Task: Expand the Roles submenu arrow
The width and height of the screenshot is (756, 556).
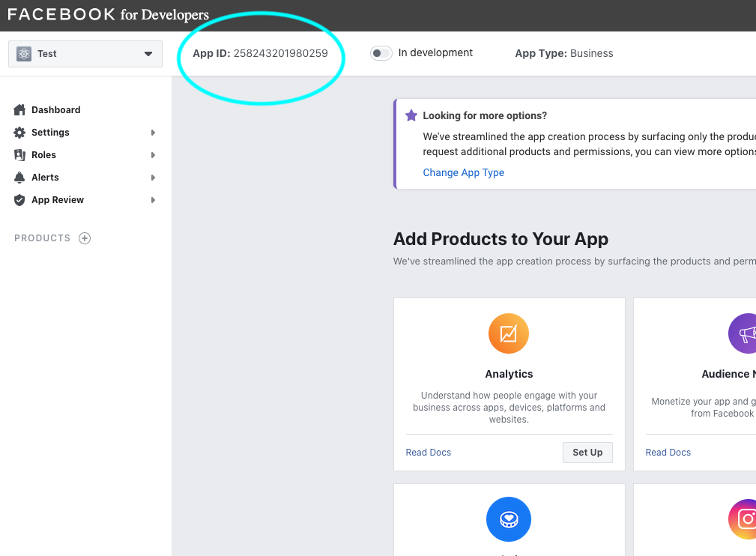Action: coord(153,155)
